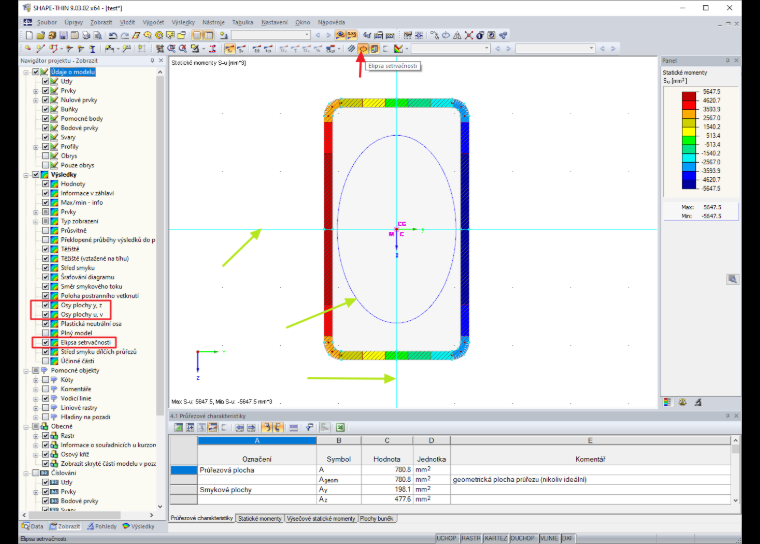
Task: Uncheck the Elipsa setrvačnosti checkbox
Action: pos(46,342)
